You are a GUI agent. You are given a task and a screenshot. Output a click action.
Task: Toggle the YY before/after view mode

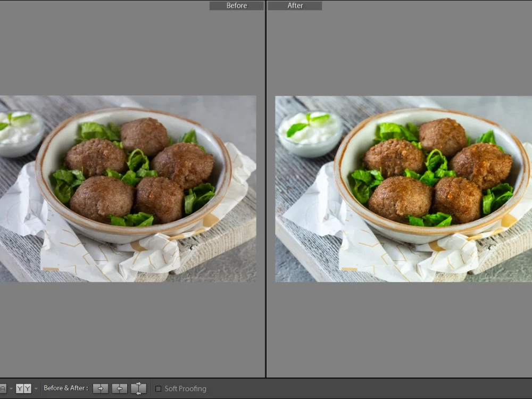point(23,388)
